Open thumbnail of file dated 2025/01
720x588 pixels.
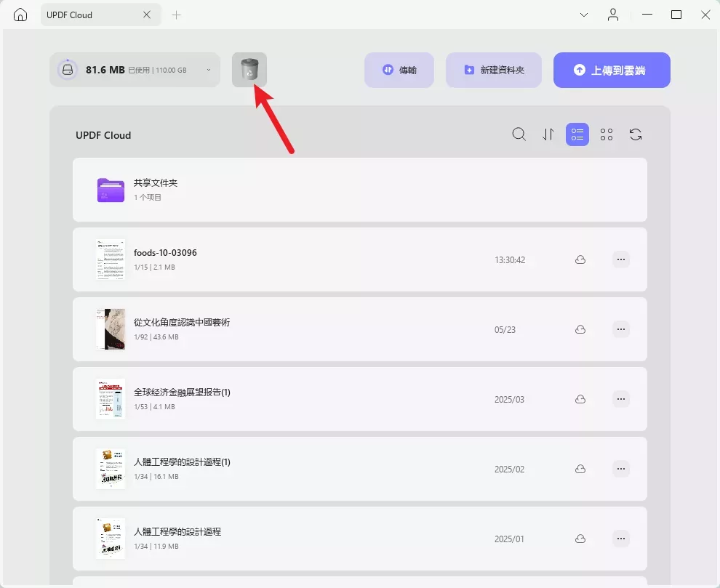(x=111, y=539)
